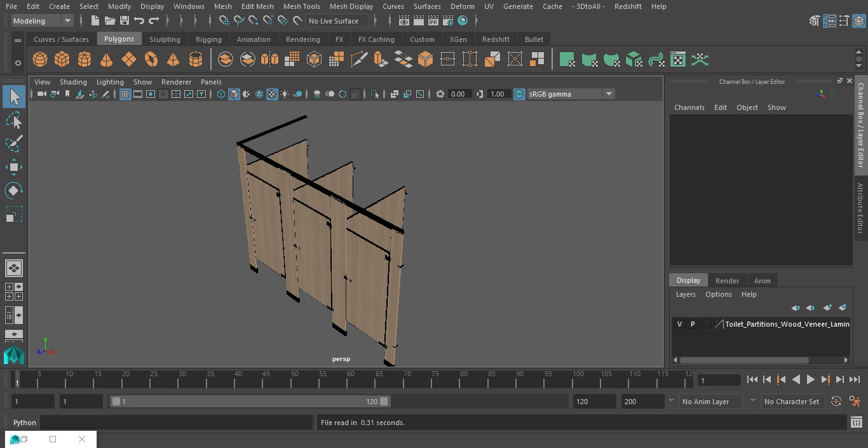Click the Open Scene folder icon

[110, 21]
